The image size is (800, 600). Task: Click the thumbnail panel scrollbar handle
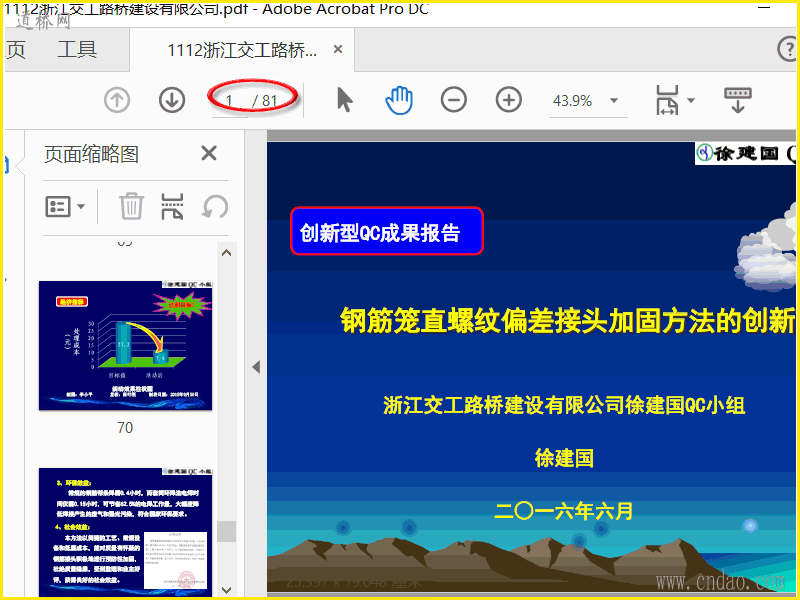tap(226, 531)
